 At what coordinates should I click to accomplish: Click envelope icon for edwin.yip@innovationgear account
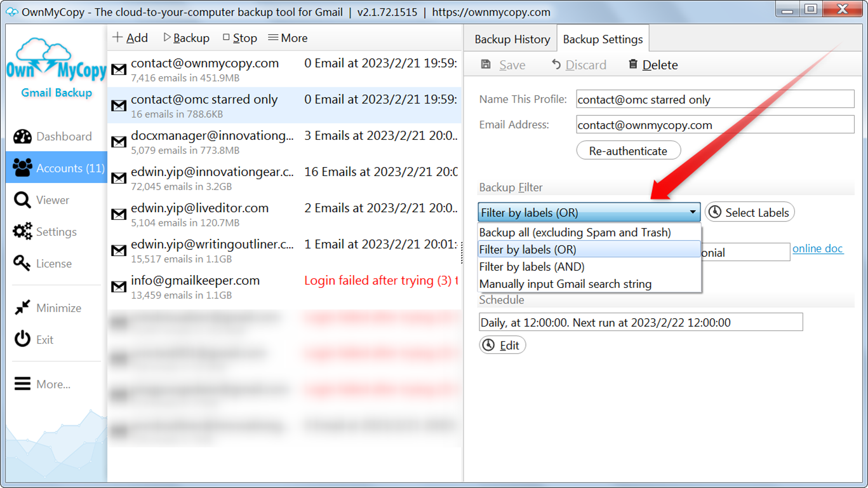[119, 178]
